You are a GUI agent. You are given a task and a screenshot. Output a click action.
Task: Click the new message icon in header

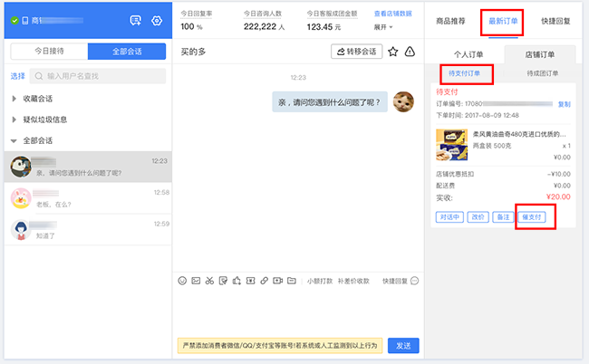click(136, 21)
